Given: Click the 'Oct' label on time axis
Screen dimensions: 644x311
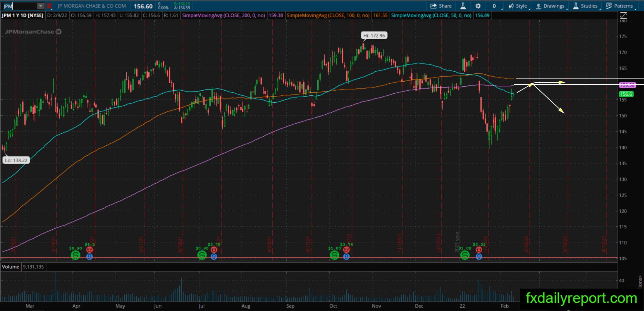Looking at the screenshot, I should click(333, 306).
